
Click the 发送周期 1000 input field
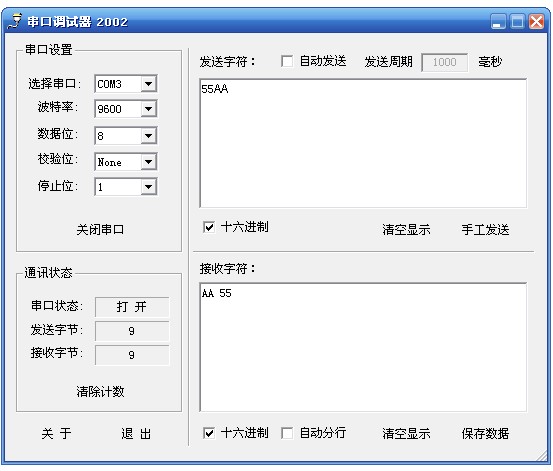click(x=444, y=62)
